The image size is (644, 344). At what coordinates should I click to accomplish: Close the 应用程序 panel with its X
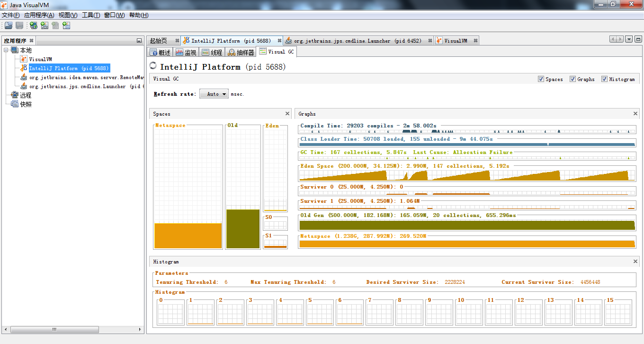click(x=31, y=41)
